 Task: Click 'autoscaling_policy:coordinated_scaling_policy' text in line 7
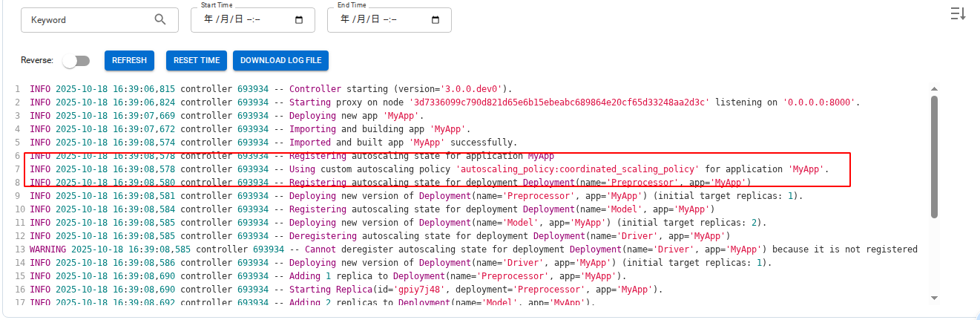coord(579,169)
